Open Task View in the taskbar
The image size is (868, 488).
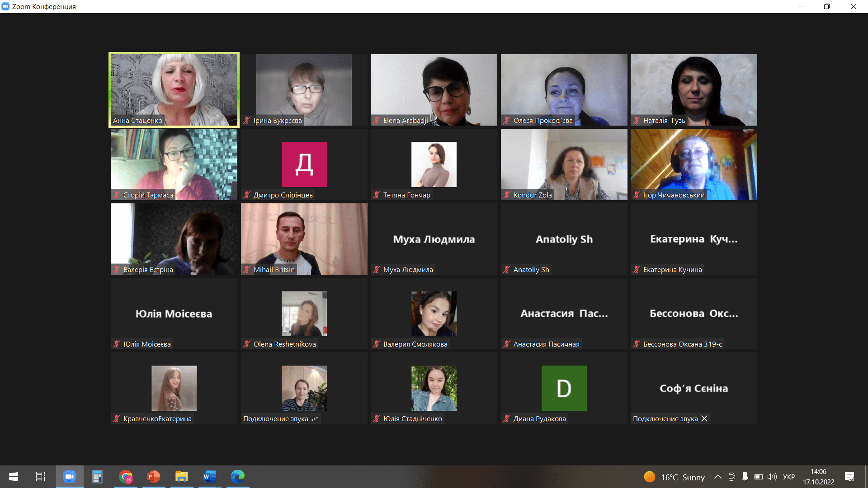coord(41,477)
